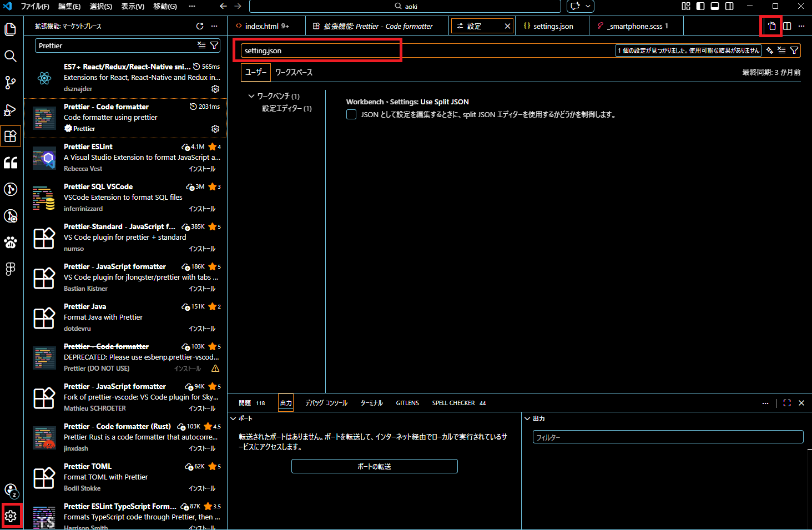Screen dimensions: 812x530
Task: Enable the Use Split JSON checkbox
Action: pyautogui.click(x=351, y=114)
